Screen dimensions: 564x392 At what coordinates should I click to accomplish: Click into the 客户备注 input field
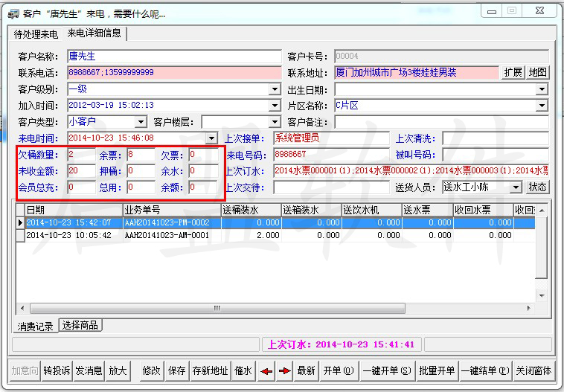click(x=441, y=122)
